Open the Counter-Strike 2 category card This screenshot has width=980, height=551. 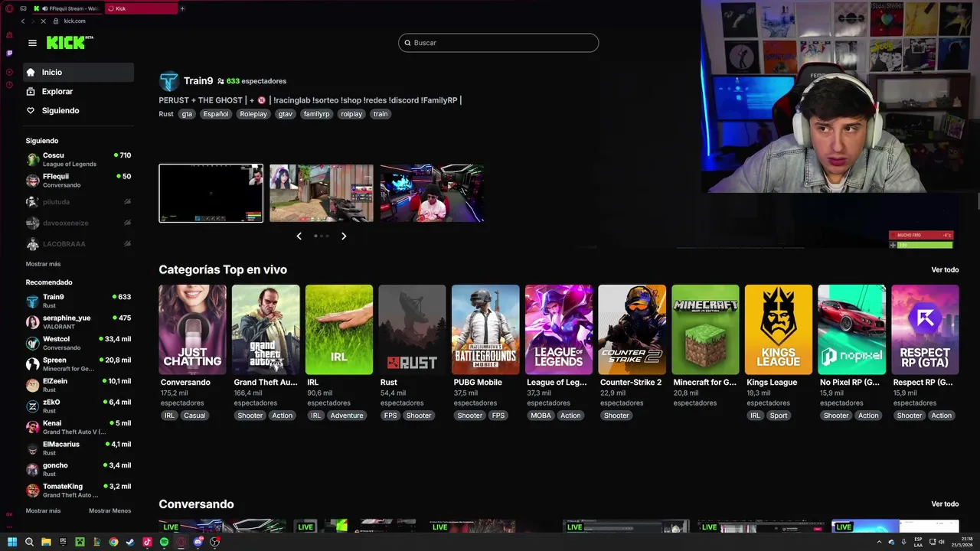tap(632, 330)
